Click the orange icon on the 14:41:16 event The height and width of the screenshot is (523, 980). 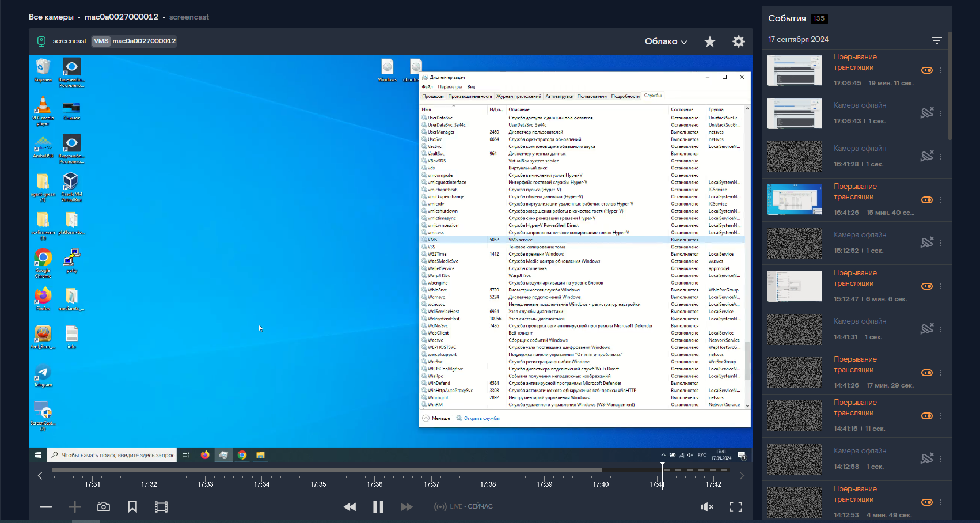coord(927,416)
